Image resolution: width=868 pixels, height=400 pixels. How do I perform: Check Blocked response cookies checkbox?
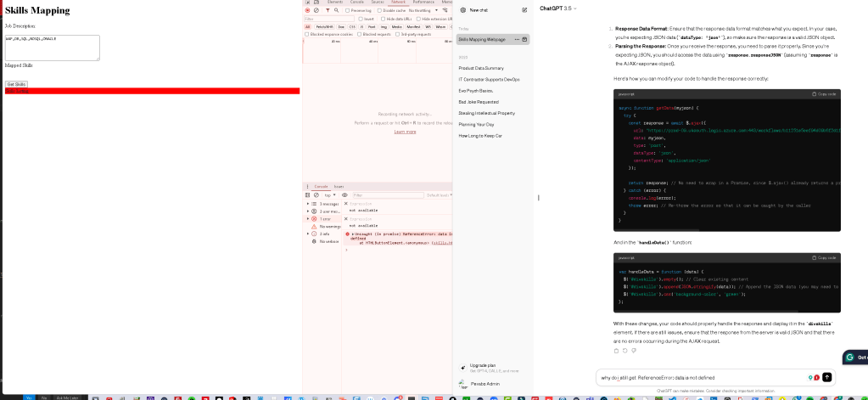306,34
